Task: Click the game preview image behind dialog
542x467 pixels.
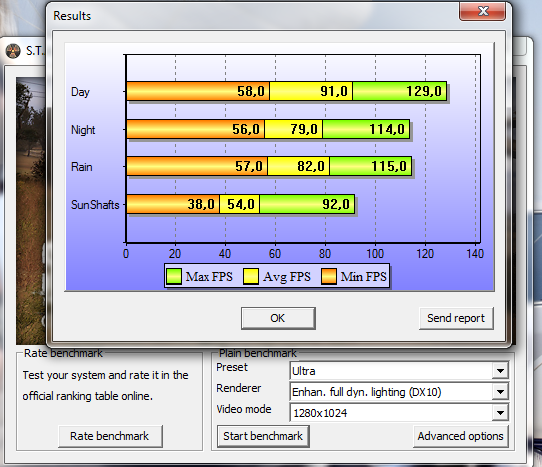Action: coord(31,211)
